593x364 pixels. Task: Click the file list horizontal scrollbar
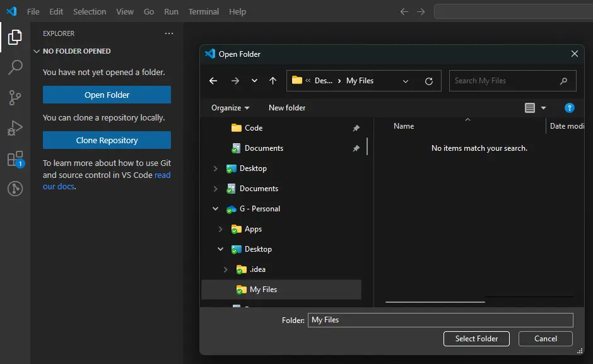[x=435, y=302]
